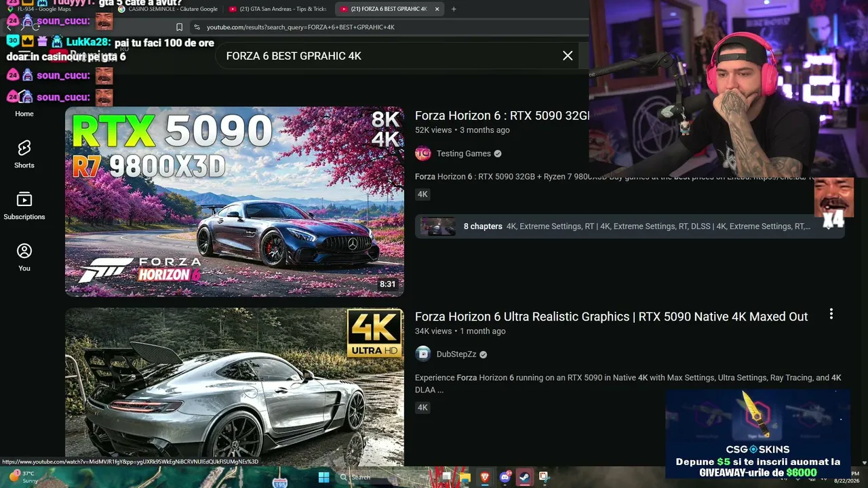Click the 52K views 3 months ago text
The height and width of the screenshot is (488, 868).
tap(462, 130)
